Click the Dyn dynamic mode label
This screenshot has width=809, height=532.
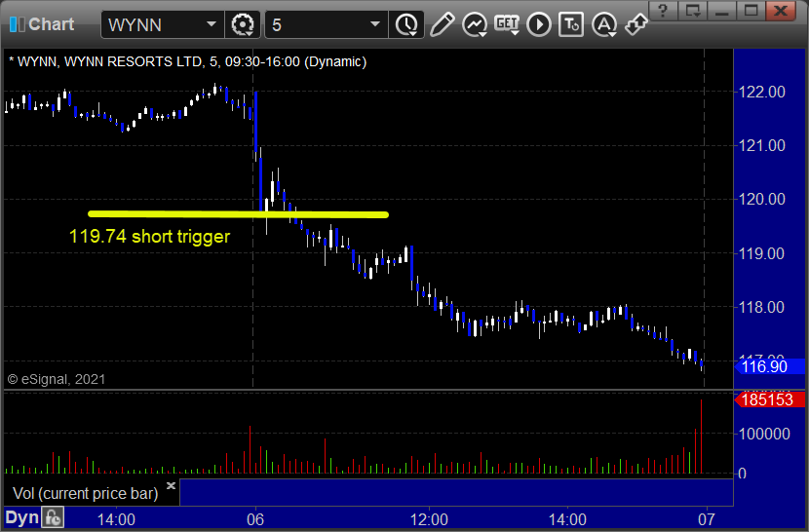[x=21, y=517]
